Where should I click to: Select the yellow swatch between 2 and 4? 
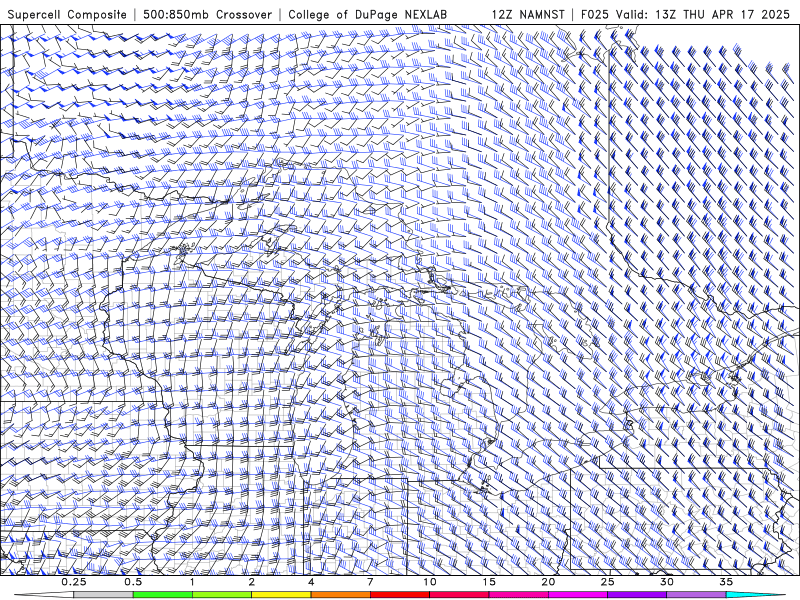[281, 595]
